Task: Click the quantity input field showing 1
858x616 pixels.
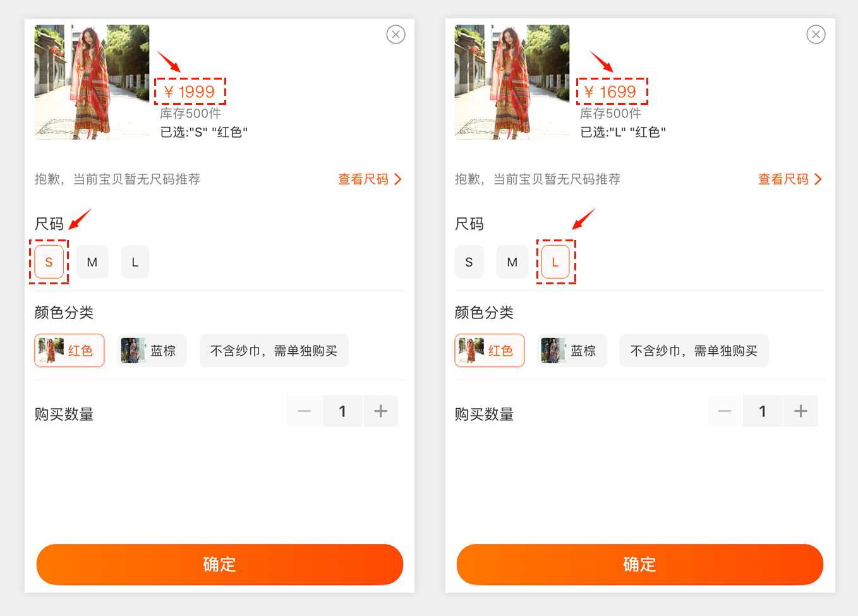Action: tap(342, 411)
